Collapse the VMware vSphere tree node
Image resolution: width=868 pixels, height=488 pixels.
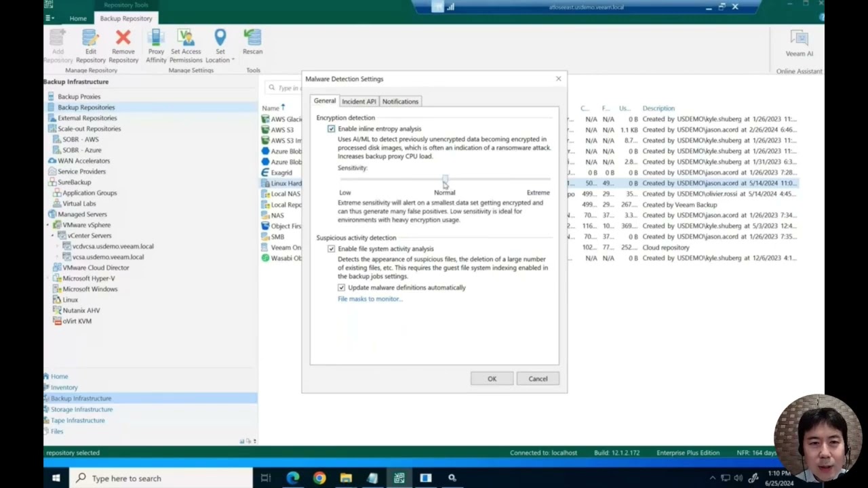[x=48, y=225]
